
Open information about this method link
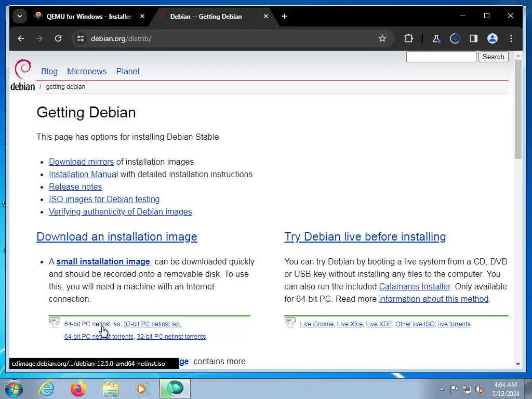pos(434,299)
